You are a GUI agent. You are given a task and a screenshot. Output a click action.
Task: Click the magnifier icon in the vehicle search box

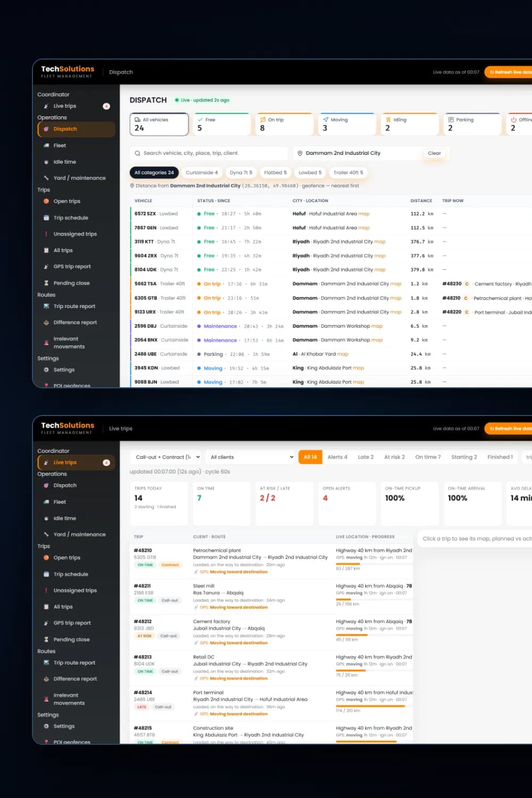[137, 153]
